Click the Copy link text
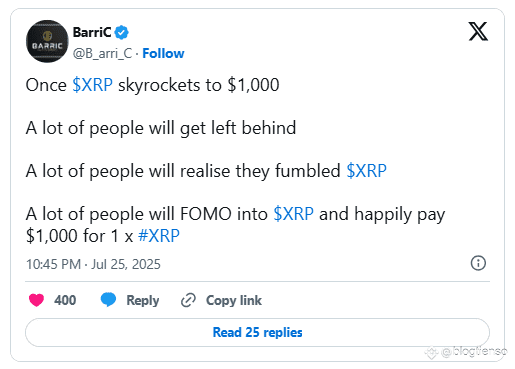The height and width of the screenshot is (369, 515). tap(234, 300)
